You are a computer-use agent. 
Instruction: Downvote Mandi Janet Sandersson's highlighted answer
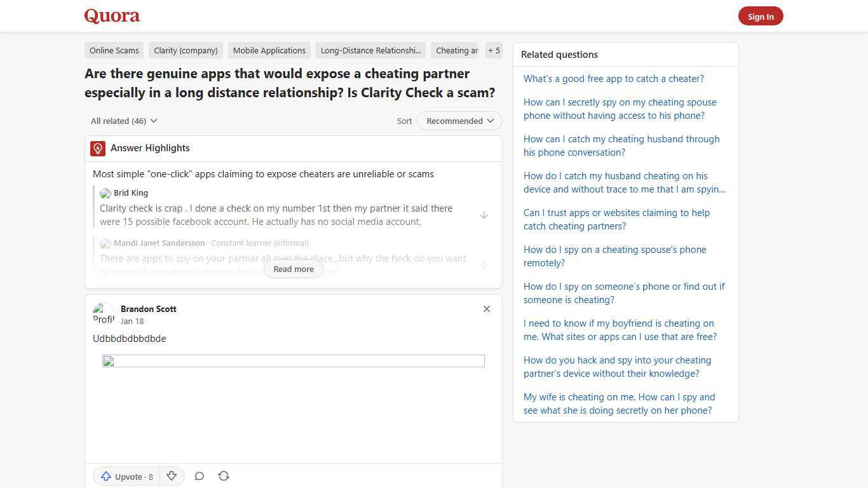(x=484, y=264)
